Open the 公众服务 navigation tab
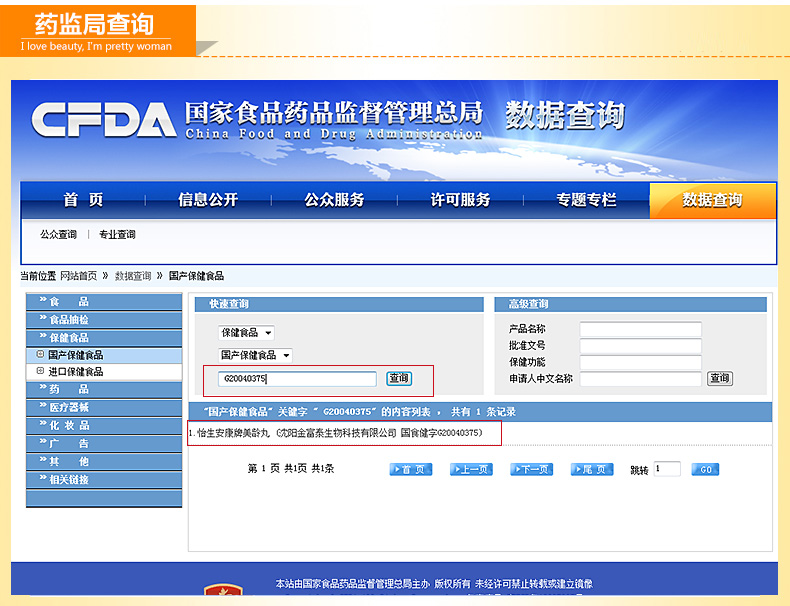The width and height of the screenshot is (790, 606). pos(334,200)
